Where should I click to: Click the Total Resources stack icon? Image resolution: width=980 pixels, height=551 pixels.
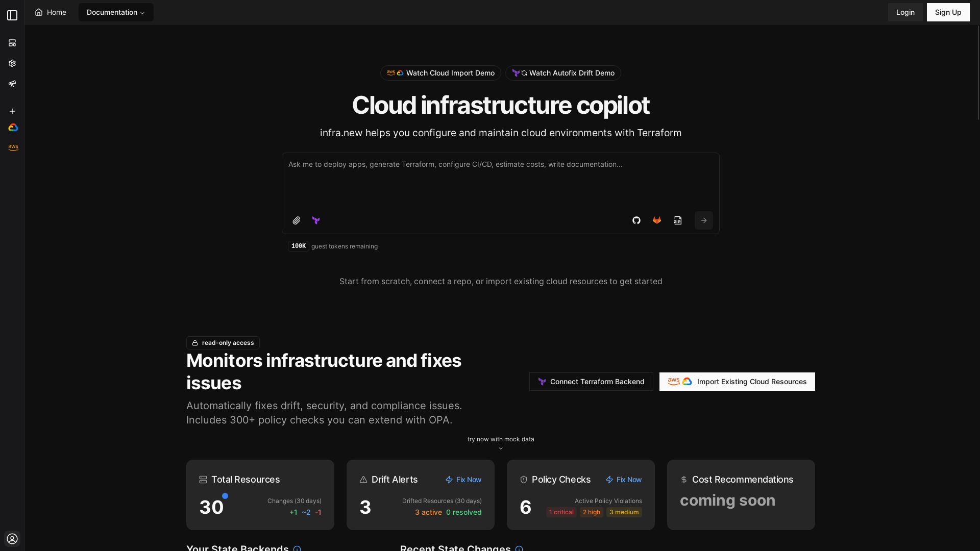[203, 480]
